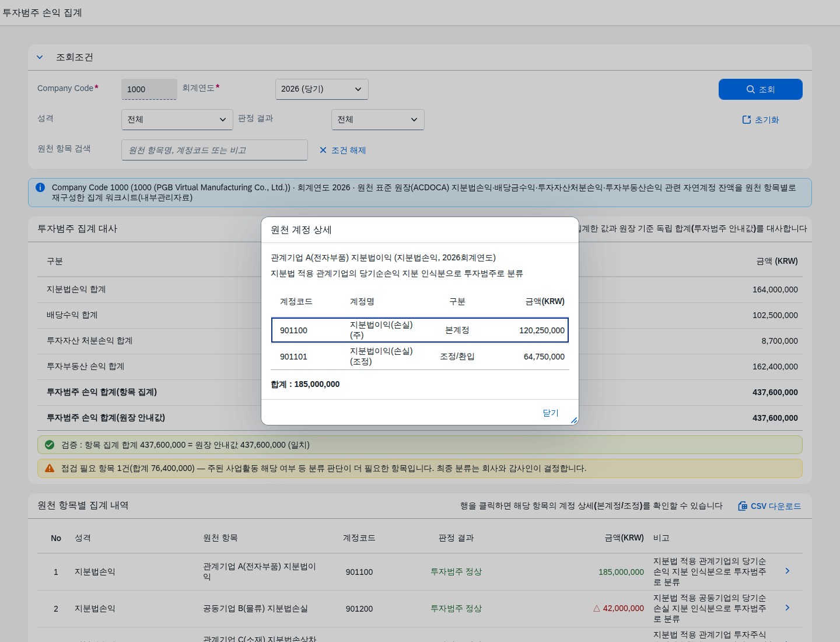Click the CSV 다운로드 button
The height and width of the screenshot is (642, 840).
pyautogui.click(x=769, y=506)
